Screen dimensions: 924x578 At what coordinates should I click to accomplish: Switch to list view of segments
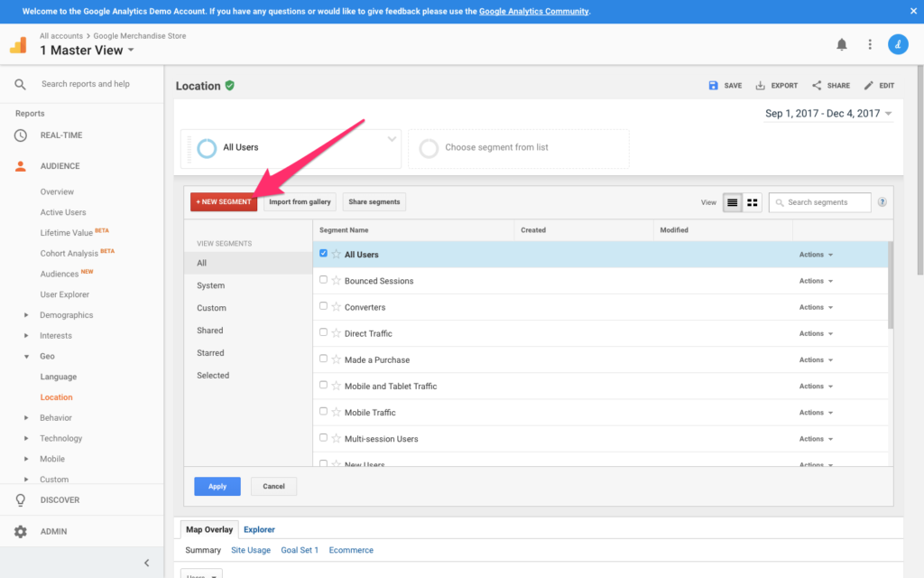733,202
